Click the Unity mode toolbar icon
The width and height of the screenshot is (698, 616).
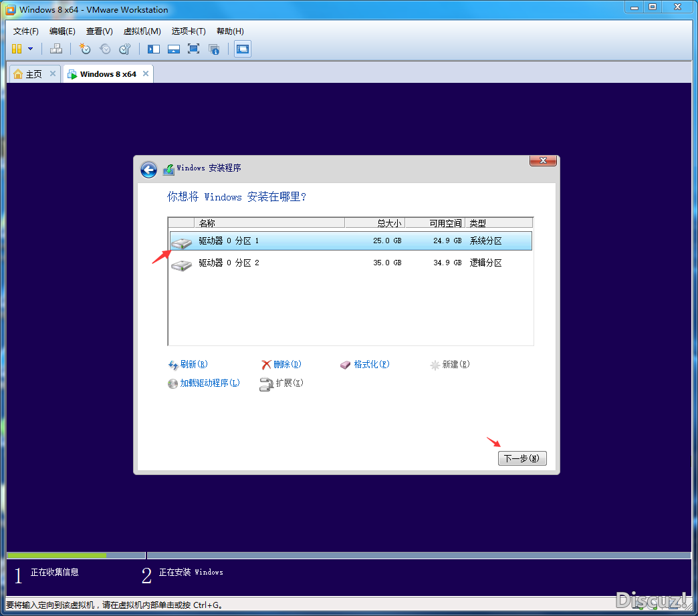[214, 49]
